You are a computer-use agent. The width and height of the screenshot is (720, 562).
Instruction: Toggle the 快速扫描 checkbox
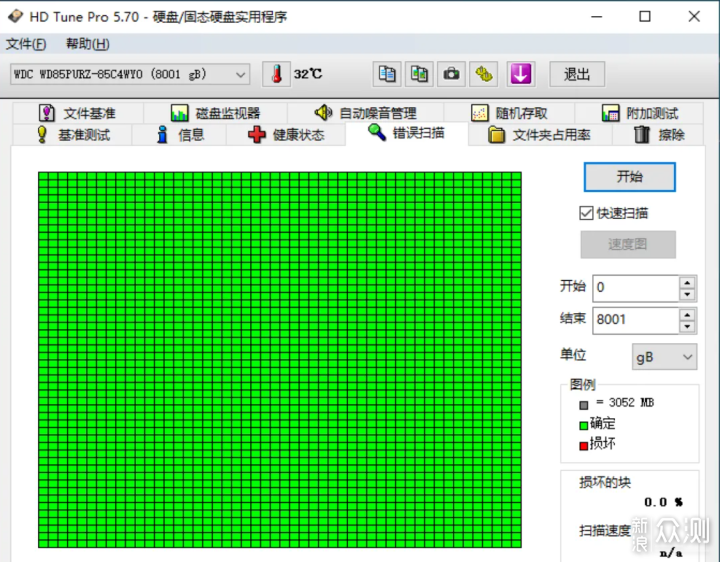click(586, 213)
